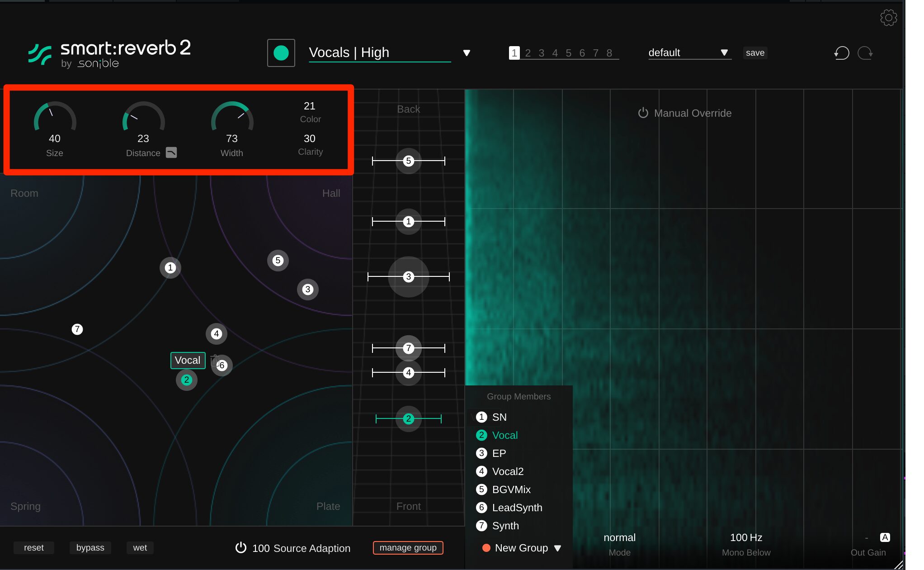Click the normal Mode selector

pyautogui.click(x=619, y=538)
